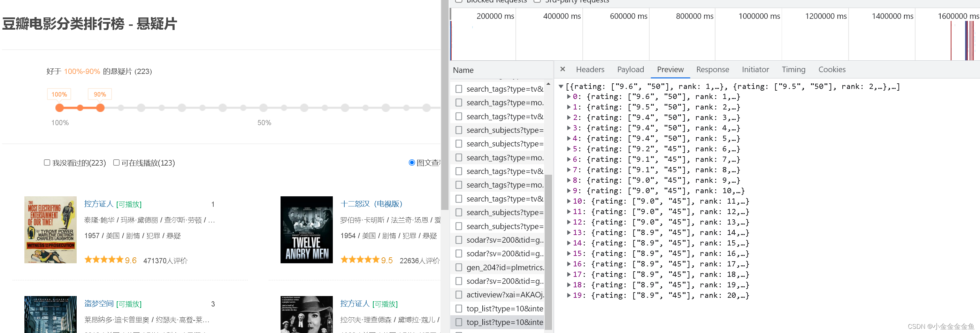Viewport: 980px width, 333px height.
Task: Click the 9.5 star rating of 十二怒汉
Action: [366, 260]
